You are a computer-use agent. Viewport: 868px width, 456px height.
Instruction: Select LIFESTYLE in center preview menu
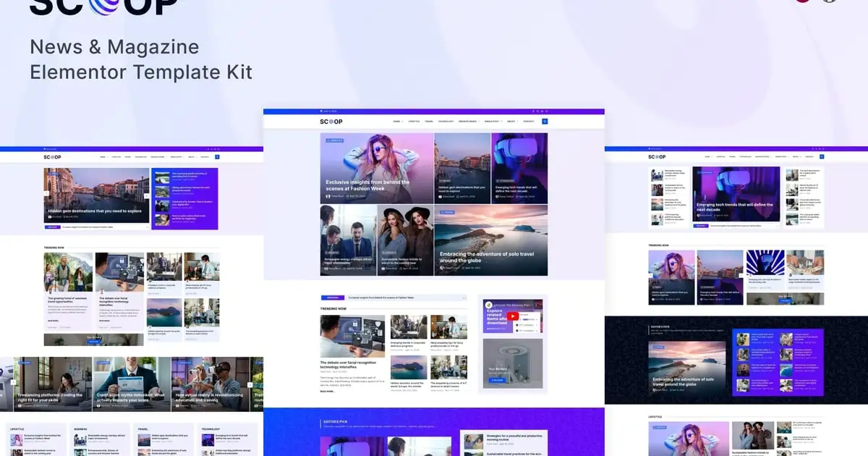click(x=414, y=122)
